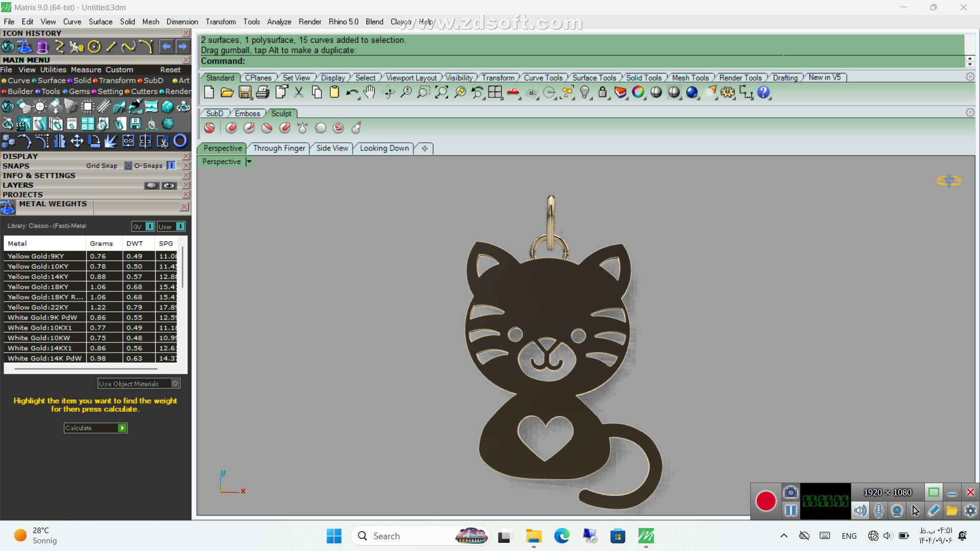Screen dimensions: 980x551
Task: Expand the Use Object Materials dropdown
Action: pyautogui.click(x=175, y=384)
